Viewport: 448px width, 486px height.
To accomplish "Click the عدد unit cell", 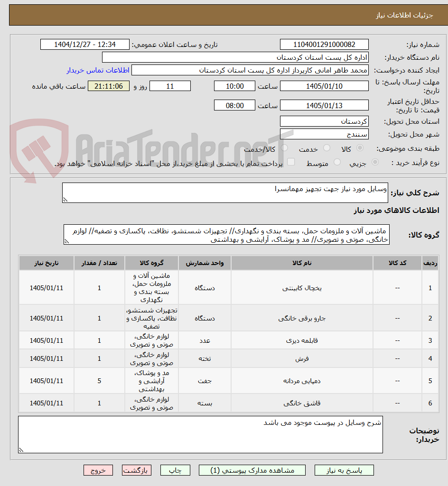I will pos(205,340).
